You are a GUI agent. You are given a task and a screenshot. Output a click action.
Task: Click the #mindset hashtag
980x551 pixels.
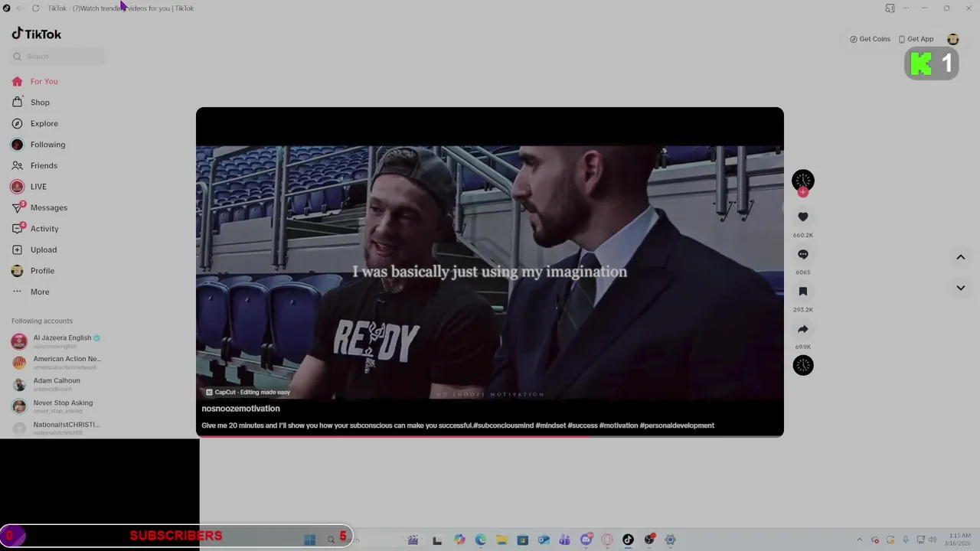point(550,425)
